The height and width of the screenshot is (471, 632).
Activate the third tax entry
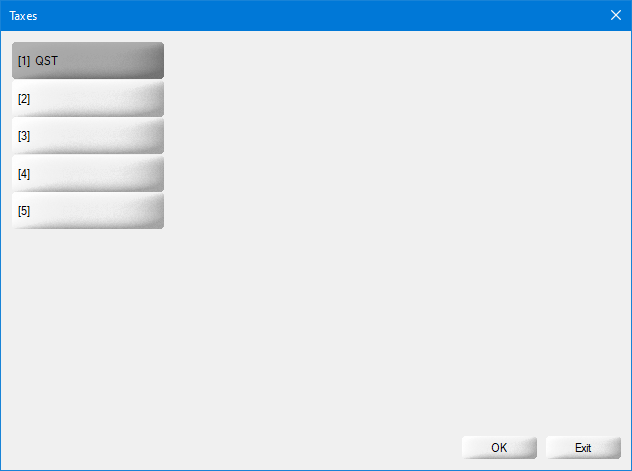tap(88, 136)
